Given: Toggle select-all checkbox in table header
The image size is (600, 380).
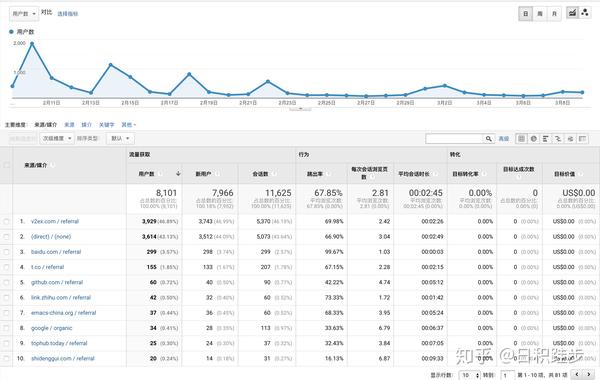Looking at the screenshot, I should (x=6, y=165).
